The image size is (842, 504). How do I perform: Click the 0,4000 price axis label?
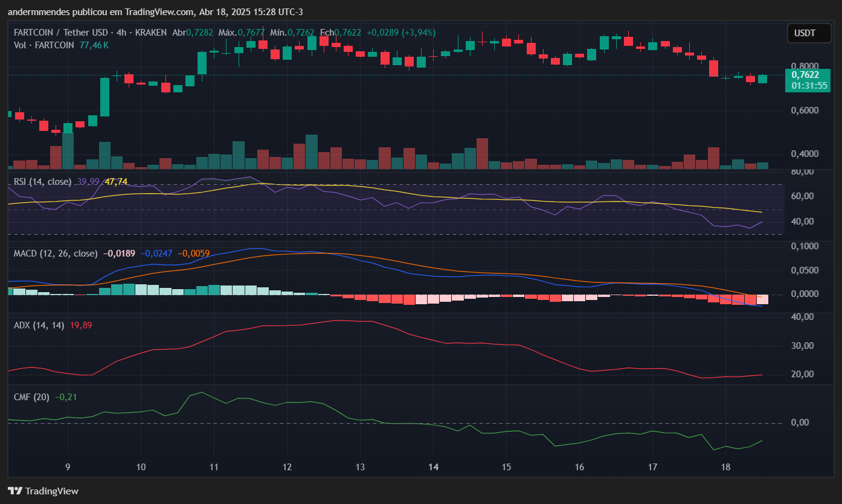805,154
